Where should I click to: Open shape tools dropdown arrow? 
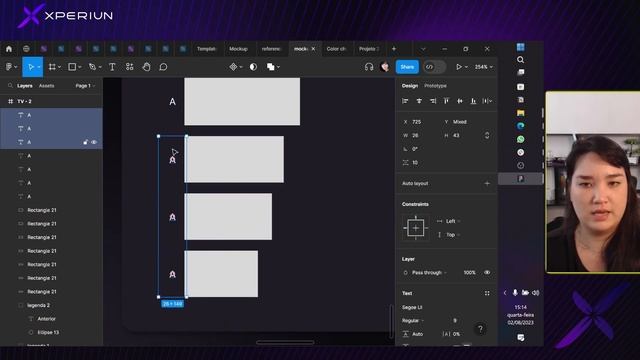pyautogui.click(x=80, y=67)
